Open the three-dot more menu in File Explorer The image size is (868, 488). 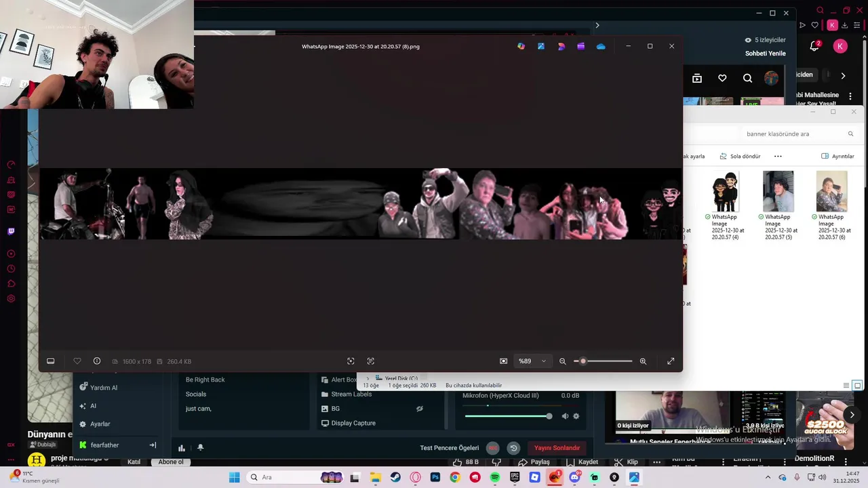point(778,156)
